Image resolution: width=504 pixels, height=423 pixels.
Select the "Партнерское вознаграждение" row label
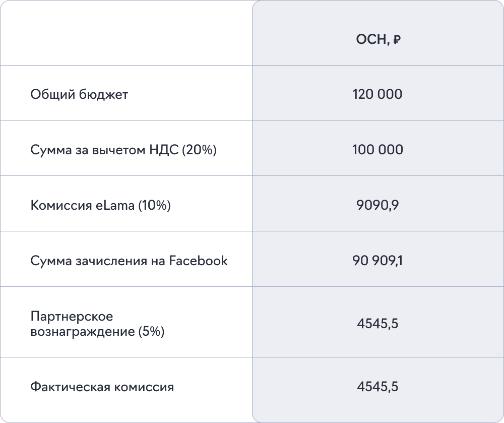[97, 324]
